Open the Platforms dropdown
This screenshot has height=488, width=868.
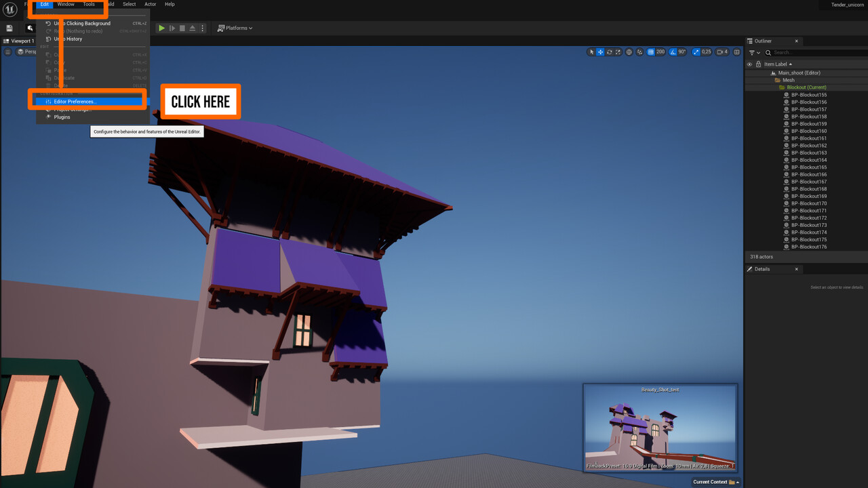click(235, 28)
